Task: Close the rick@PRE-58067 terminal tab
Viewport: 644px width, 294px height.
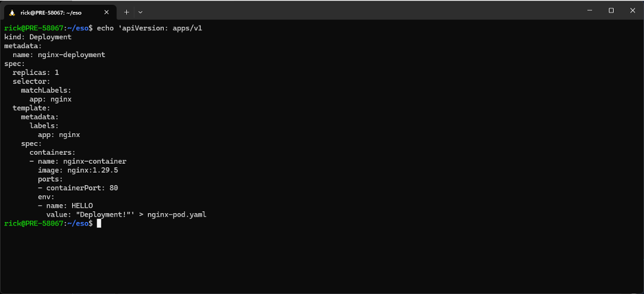Action: (x=107, y=12)
